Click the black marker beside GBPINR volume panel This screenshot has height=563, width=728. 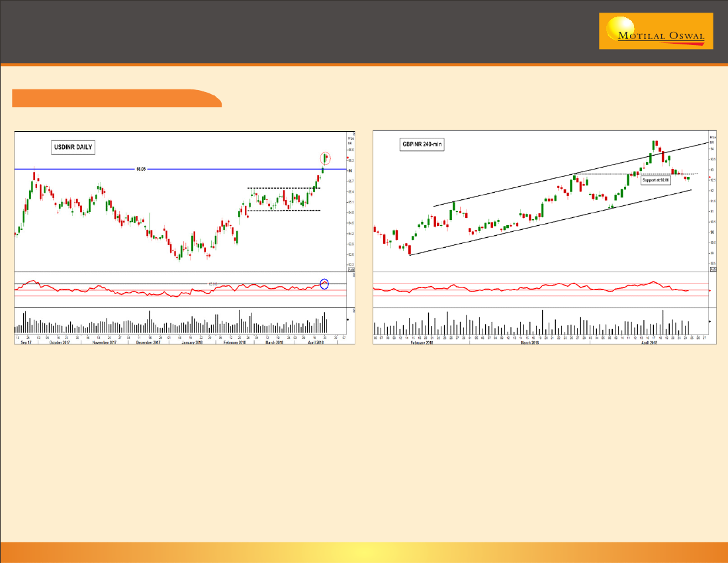(x=710, y=321)
